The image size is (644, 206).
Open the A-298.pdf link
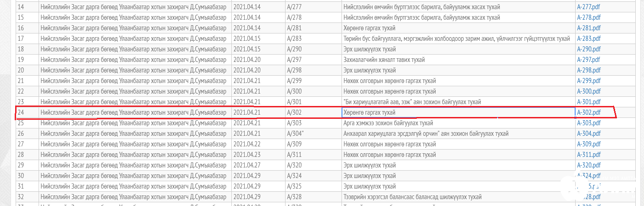coord(588,70)
